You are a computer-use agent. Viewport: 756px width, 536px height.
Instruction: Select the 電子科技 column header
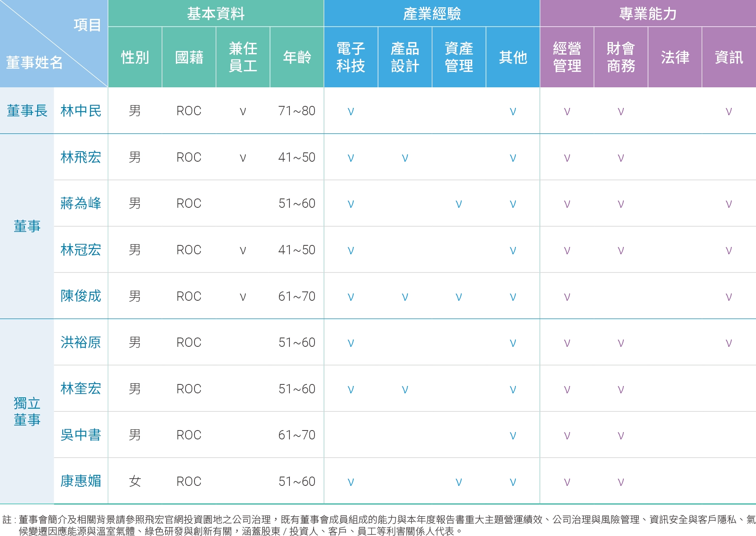click(351, 57)
